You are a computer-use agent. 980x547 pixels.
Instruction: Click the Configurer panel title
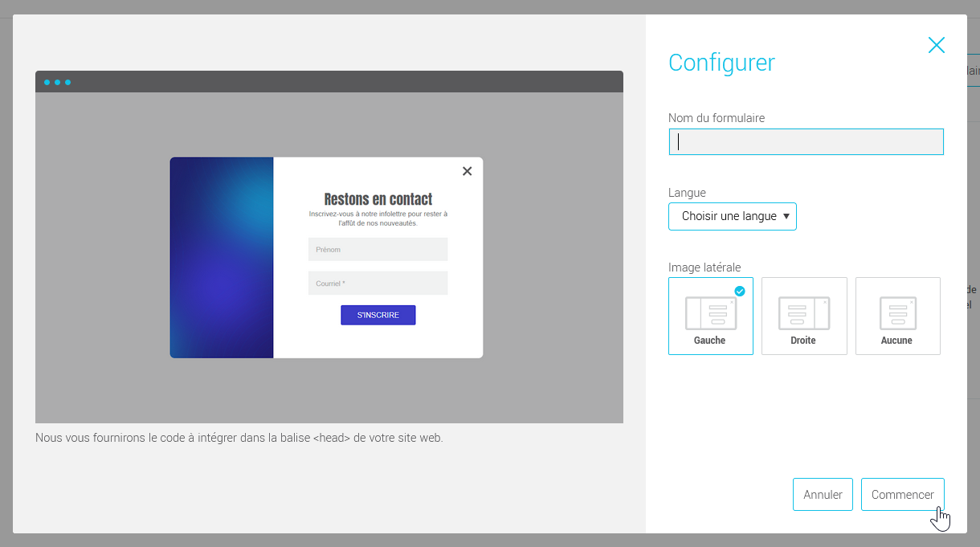tap(721, 63)
